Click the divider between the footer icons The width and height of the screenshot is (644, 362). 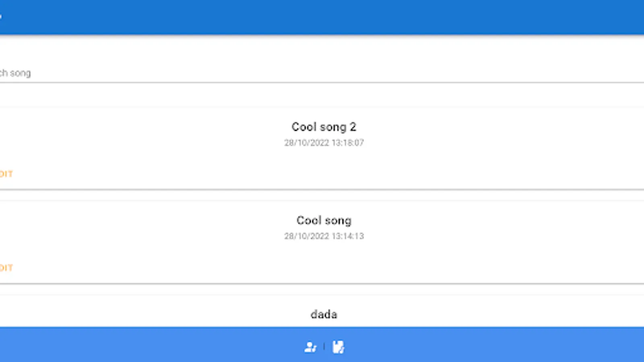click(x=324, y=346)
